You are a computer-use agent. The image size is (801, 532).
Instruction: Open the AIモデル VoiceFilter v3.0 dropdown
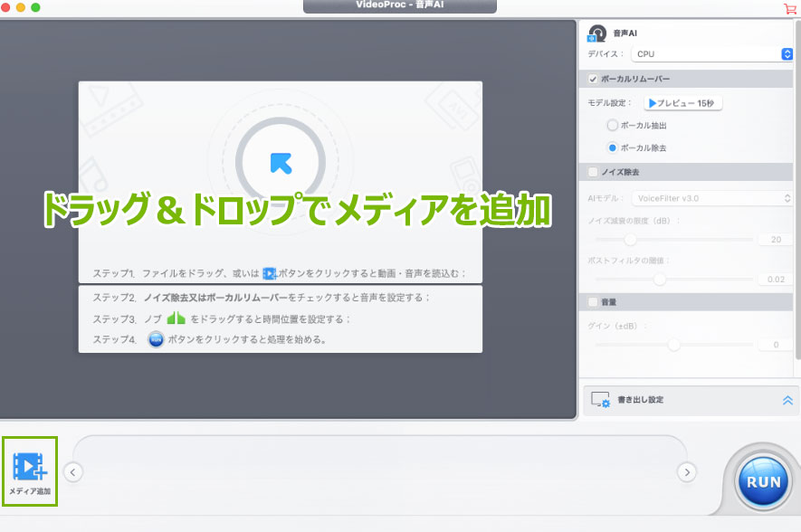[712, 197]
